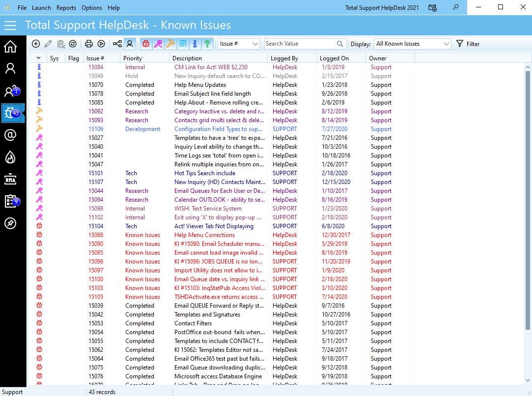Open the Hot Tips flame icon
Image resolution: width=532 pixels, height=396 pixels.
coord(11,157)
